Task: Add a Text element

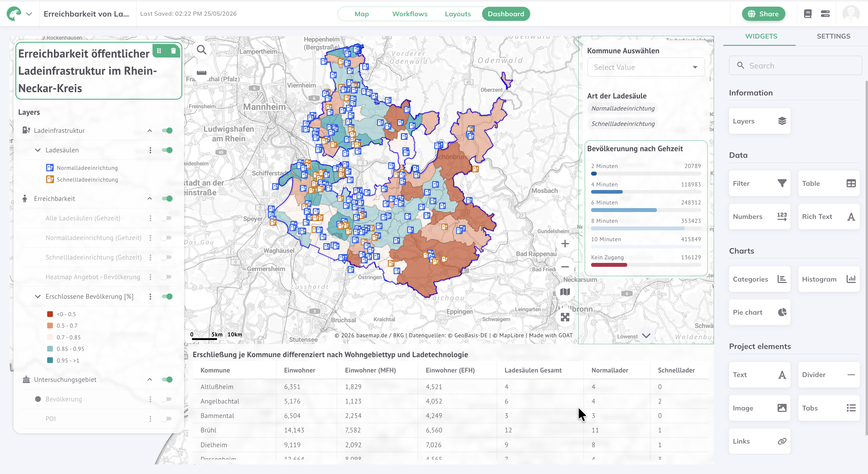Action: click(x=759, y=375)
